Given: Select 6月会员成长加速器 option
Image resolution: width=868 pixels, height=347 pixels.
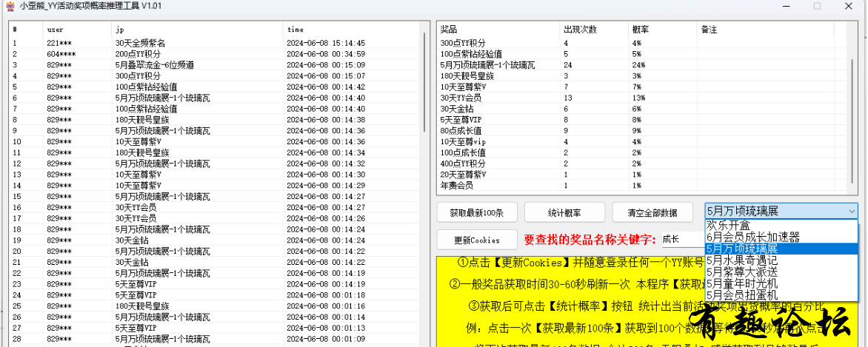Looking at the screenshot, I should coord(781,237).
